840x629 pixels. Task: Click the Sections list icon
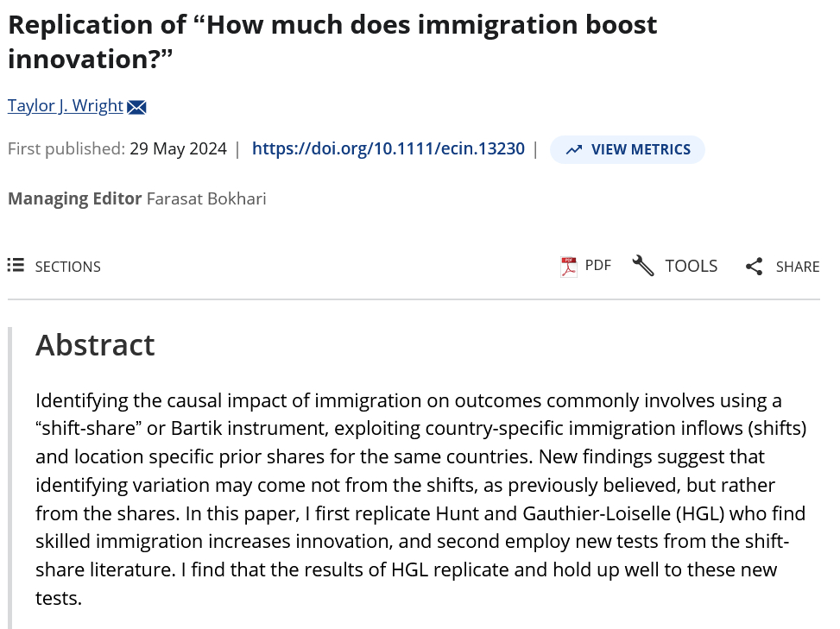click(16, 266)
